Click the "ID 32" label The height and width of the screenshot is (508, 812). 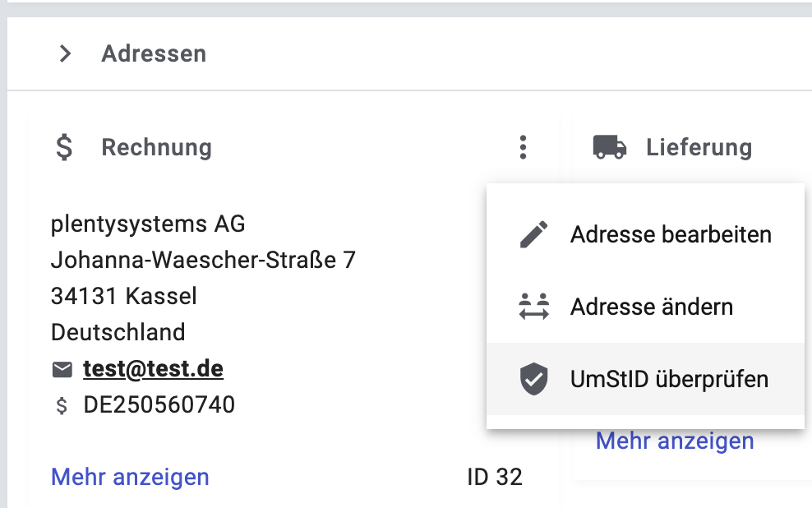(x=495, y=477)
